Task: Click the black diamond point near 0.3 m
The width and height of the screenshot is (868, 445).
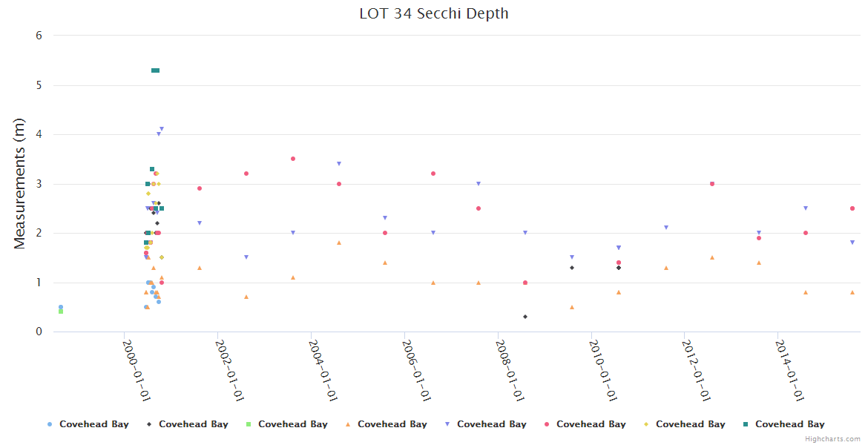Action: (525, 317)
